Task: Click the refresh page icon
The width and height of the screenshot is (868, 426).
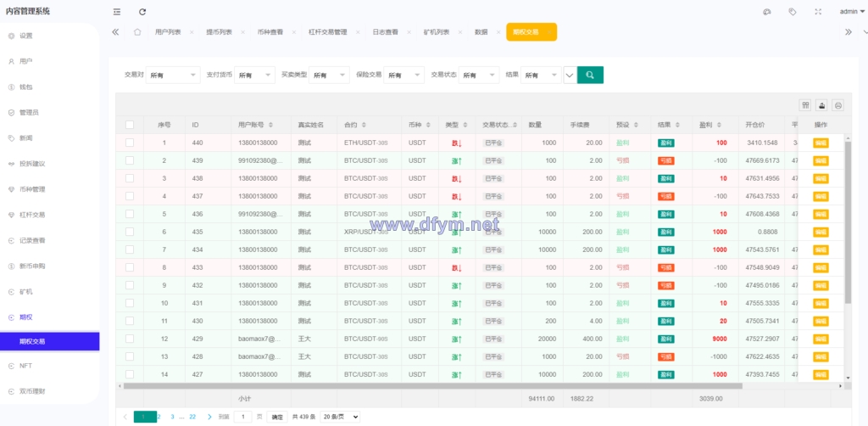Action: point(142,12)
